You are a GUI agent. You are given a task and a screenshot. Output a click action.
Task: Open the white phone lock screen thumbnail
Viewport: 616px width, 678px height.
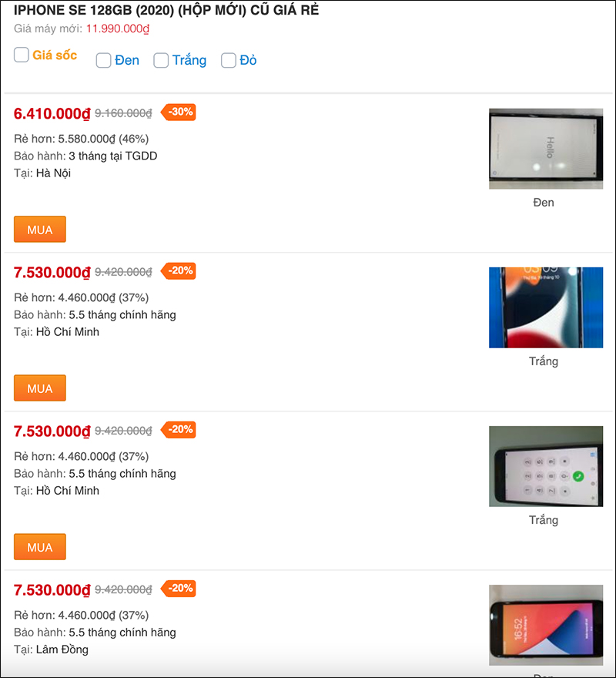point(545,307)
